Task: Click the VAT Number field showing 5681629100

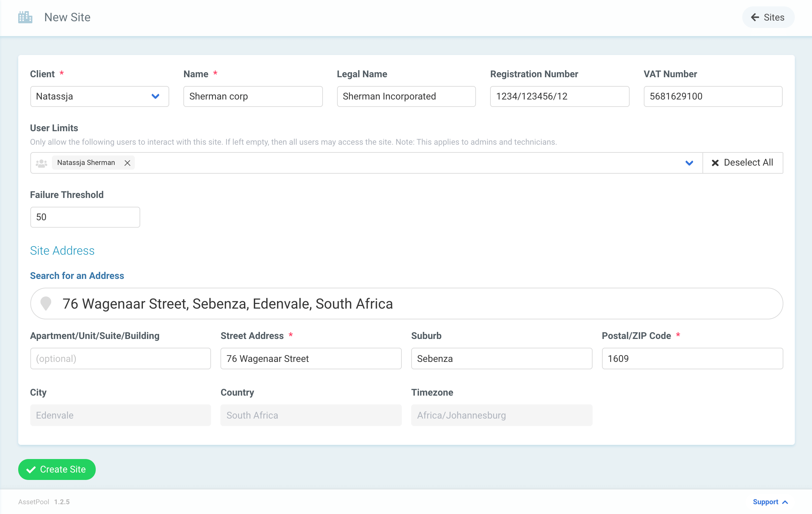Action: point(713,96)
